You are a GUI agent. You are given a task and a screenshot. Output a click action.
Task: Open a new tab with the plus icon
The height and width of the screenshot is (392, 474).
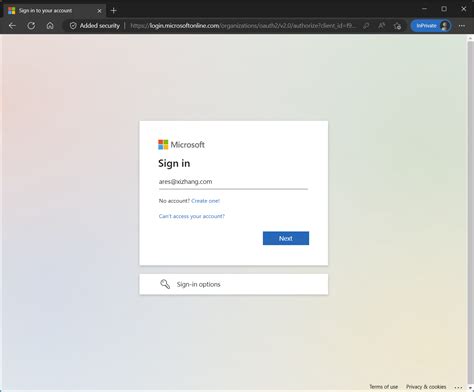tap(113, 11)
